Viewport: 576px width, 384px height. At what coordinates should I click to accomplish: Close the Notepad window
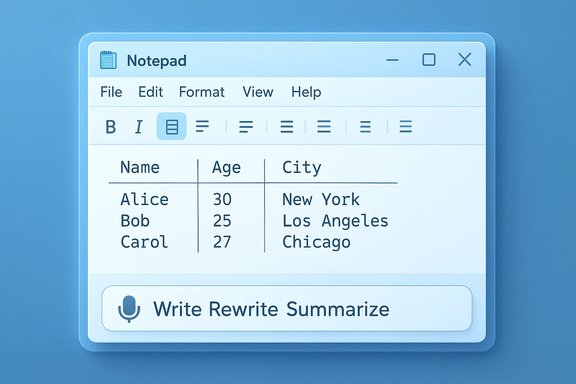click(465, 59)
